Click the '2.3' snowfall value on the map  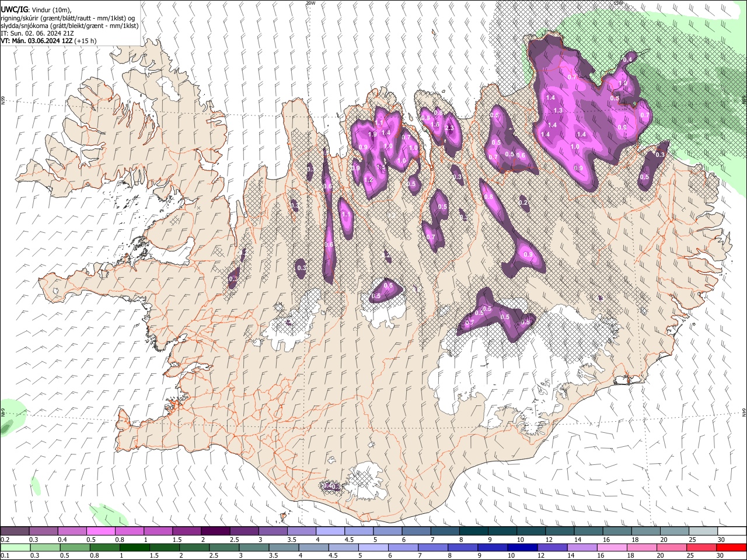coord(449,128)
